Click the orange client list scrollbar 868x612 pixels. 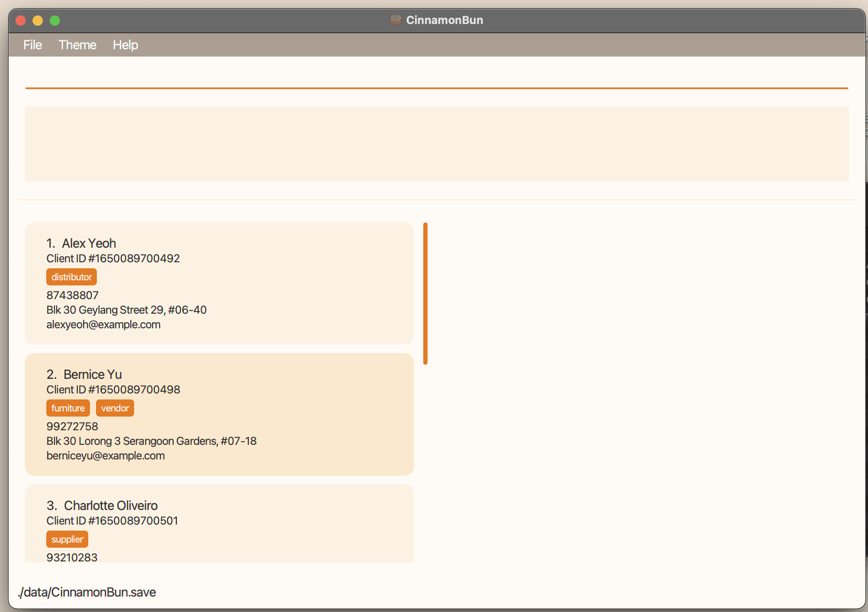(x=425, y=293)
